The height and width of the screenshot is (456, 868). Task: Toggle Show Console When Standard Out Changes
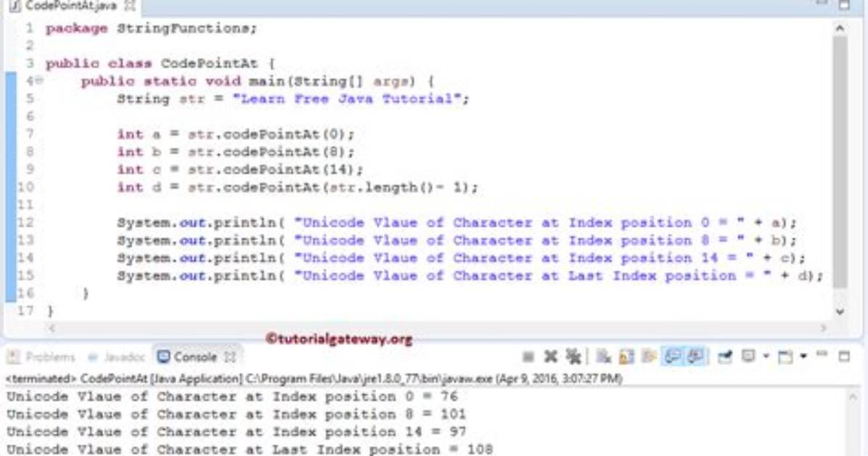pyautogui.click(x=673, y=357)
